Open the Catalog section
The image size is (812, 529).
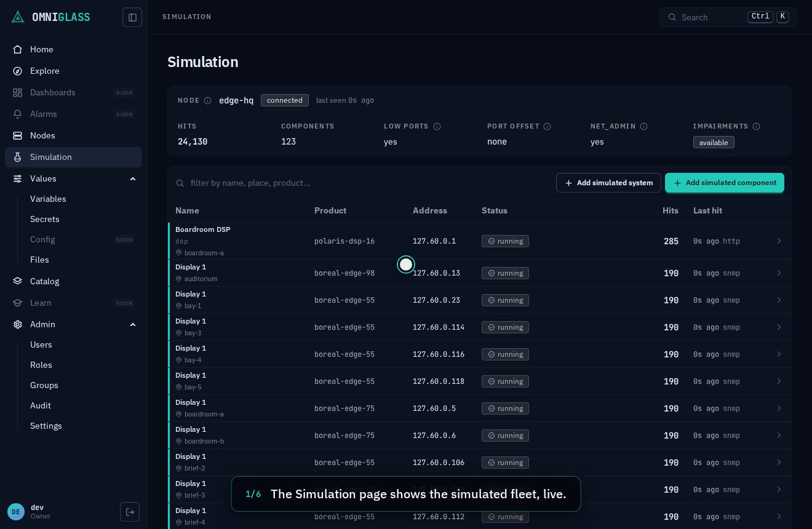(x=73, y=281)
